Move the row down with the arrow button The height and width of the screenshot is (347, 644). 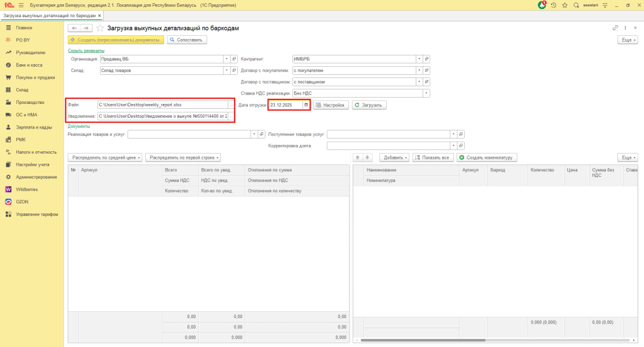click(x=369, y=157)
